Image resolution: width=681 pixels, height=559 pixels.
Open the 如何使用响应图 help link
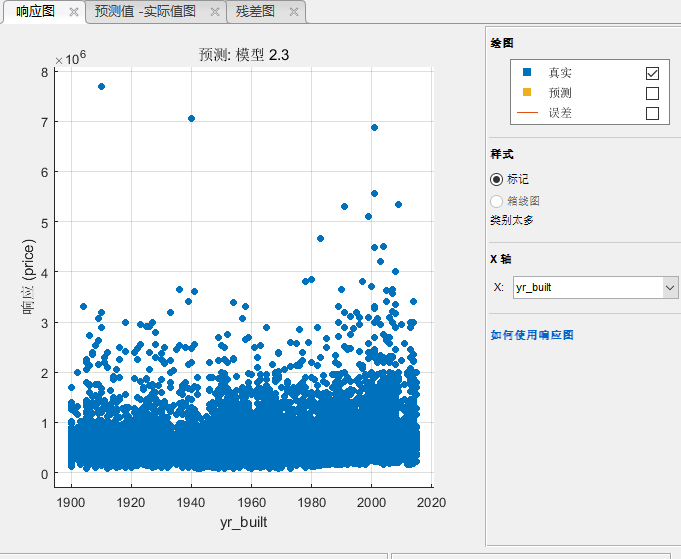coord(532,335)
